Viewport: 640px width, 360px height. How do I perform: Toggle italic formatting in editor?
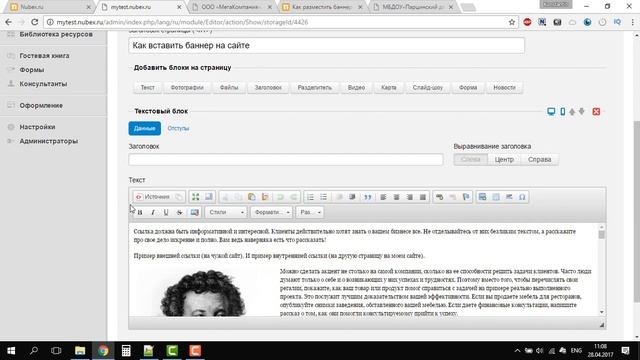153,212
